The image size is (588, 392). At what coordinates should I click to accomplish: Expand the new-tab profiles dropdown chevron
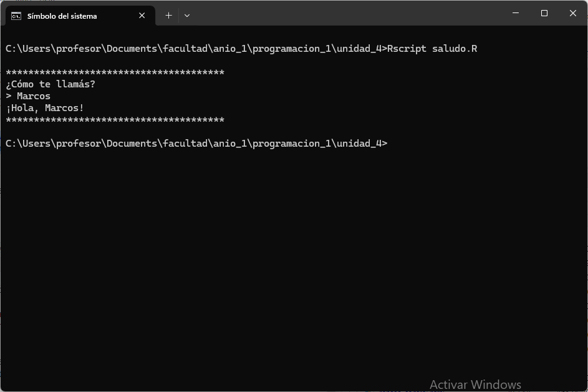pyautogui.click(x=187, y=16)
